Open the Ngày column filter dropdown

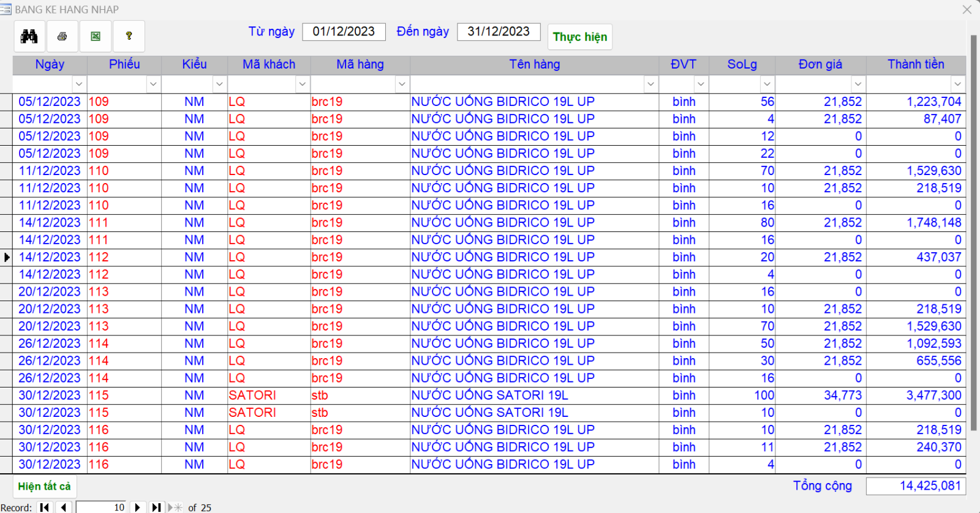click(79, 84)
